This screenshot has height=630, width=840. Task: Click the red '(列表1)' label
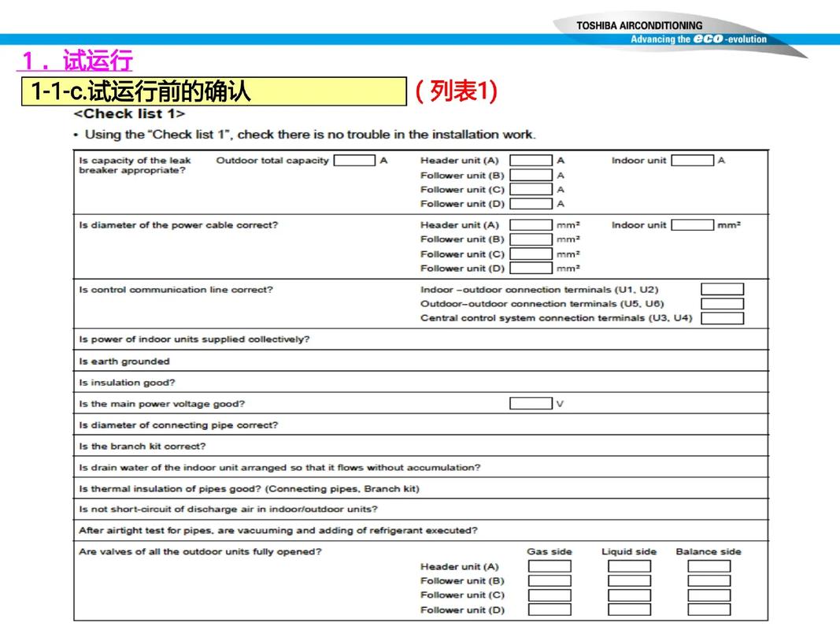(456, 91)
